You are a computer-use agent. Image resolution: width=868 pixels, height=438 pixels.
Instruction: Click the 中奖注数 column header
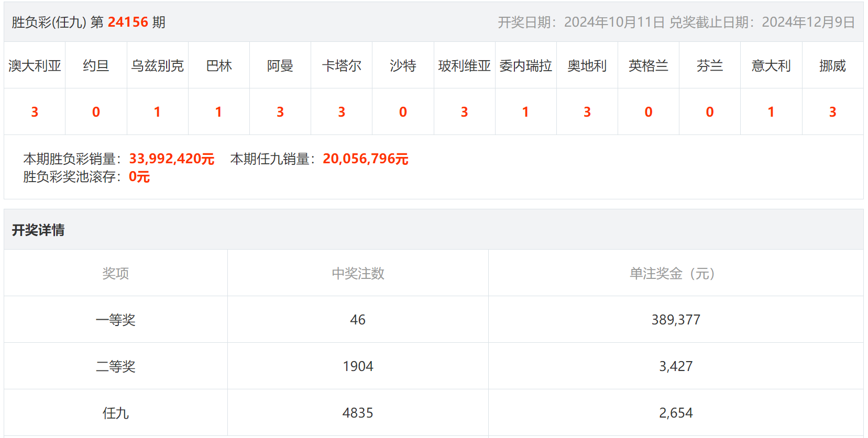click(x=358, y=273)
